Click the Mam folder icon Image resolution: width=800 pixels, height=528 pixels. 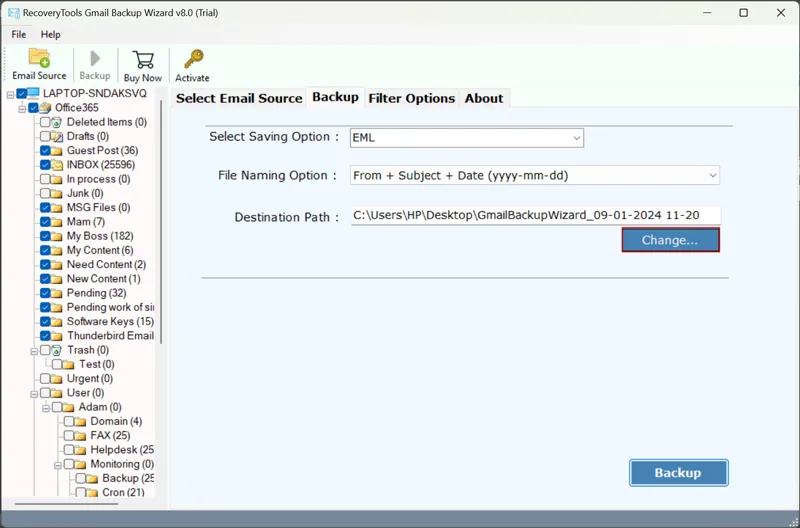tap(57, 222)
